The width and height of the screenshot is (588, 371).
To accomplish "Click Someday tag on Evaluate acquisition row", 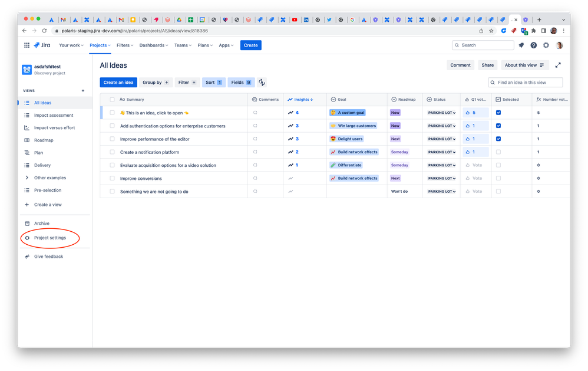I will 399,165.
